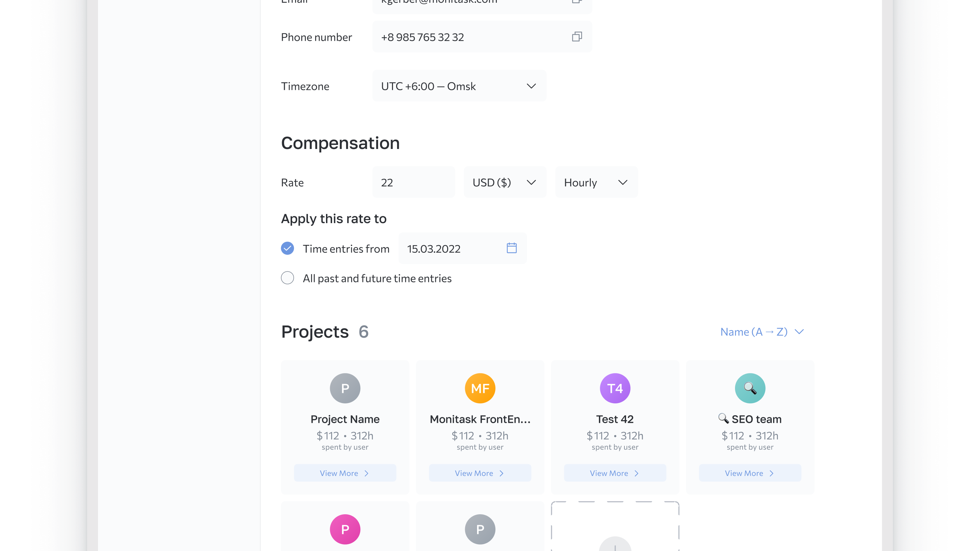The width and height of the screenshot is (980, 551).
Task: View More for Project Name card
Action: 345,473
